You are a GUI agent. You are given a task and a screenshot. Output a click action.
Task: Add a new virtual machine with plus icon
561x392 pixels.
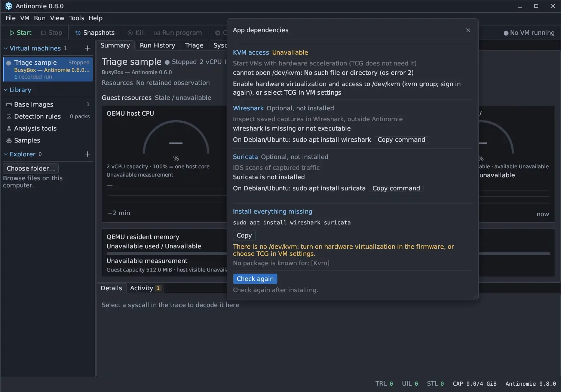[88, 48]
